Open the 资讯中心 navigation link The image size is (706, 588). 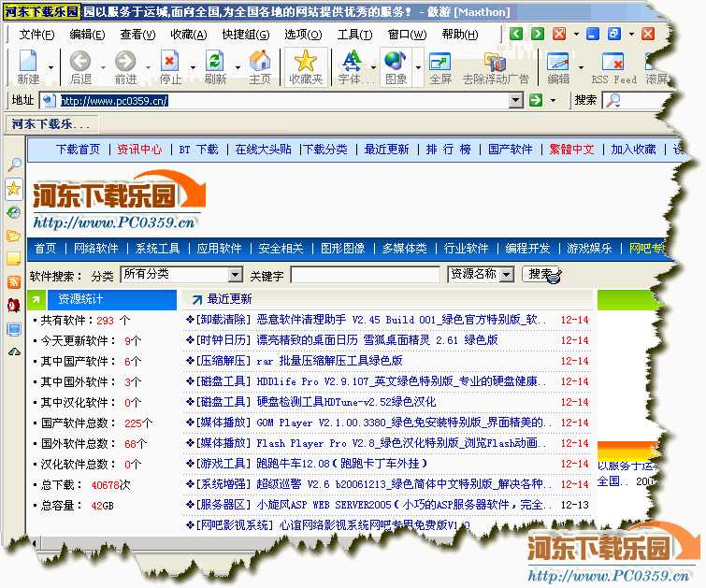[x=139, y=149]
